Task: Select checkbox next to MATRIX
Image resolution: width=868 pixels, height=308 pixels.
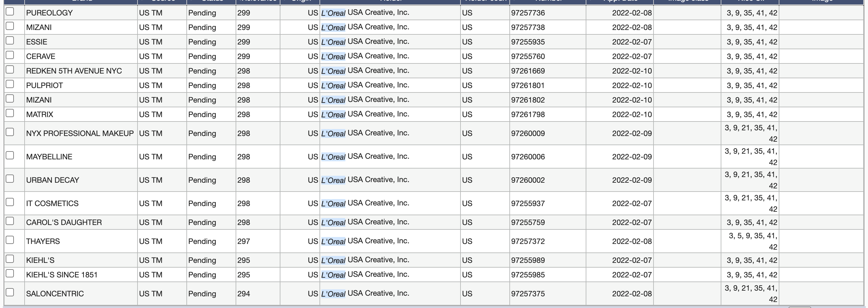Action: (x=10, y=113)
